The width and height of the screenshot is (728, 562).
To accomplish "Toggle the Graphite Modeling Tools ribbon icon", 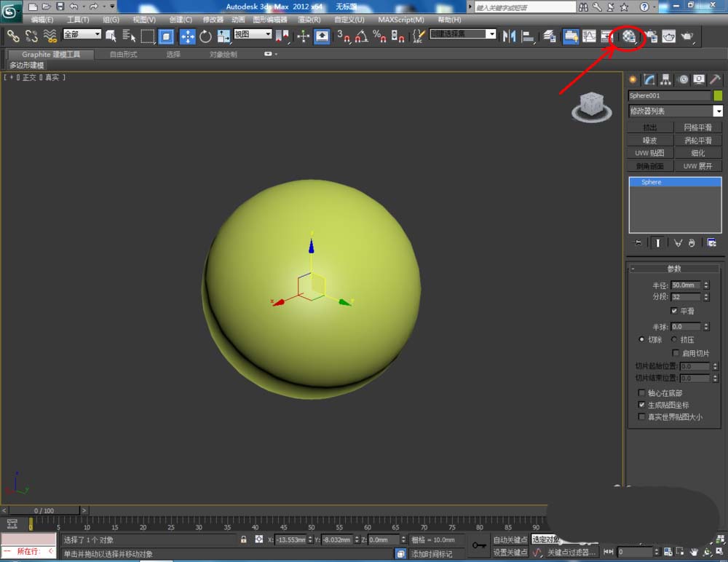I will point(571,36).
